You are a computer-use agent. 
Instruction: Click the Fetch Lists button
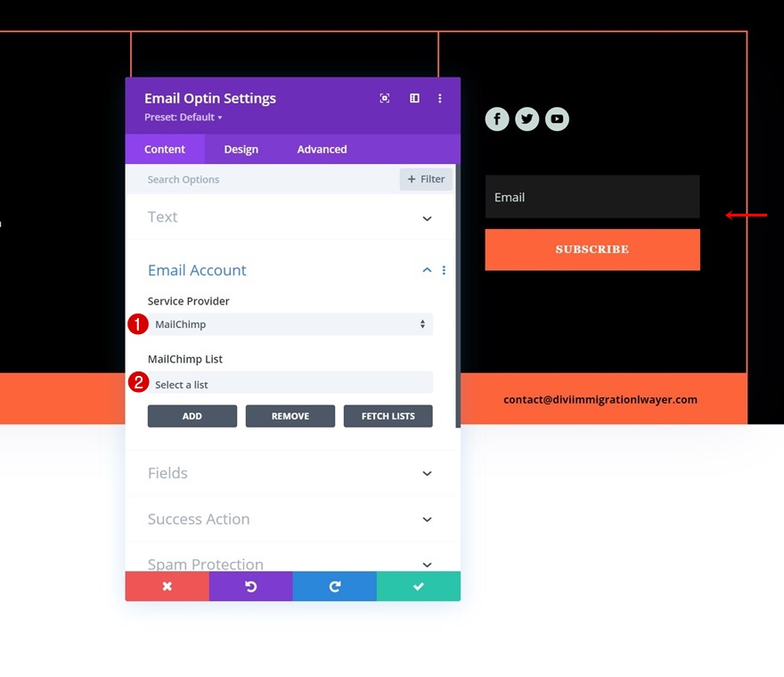(x=388, y=416)
